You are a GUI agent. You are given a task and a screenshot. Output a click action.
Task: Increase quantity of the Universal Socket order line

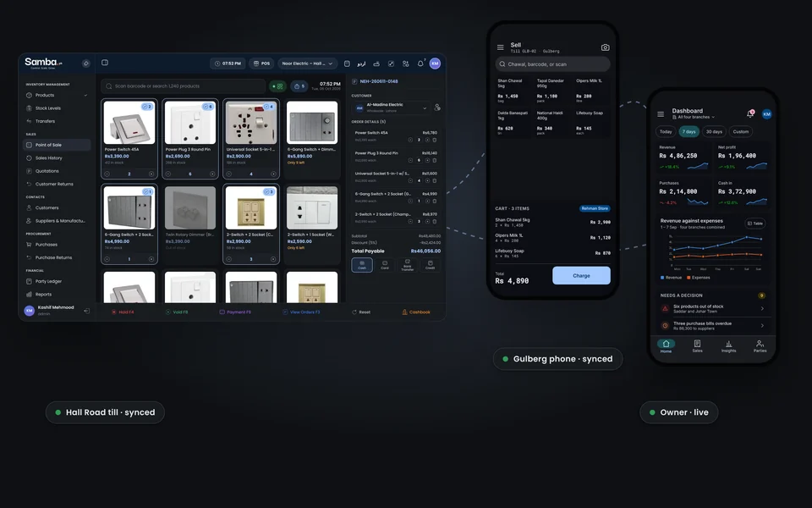pos(427,181)
